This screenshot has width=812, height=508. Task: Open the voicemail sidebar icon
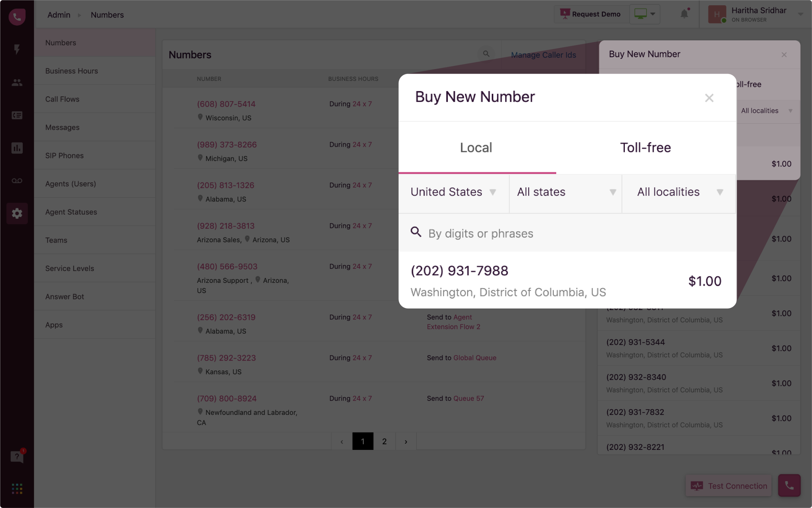tap(17, 181)
